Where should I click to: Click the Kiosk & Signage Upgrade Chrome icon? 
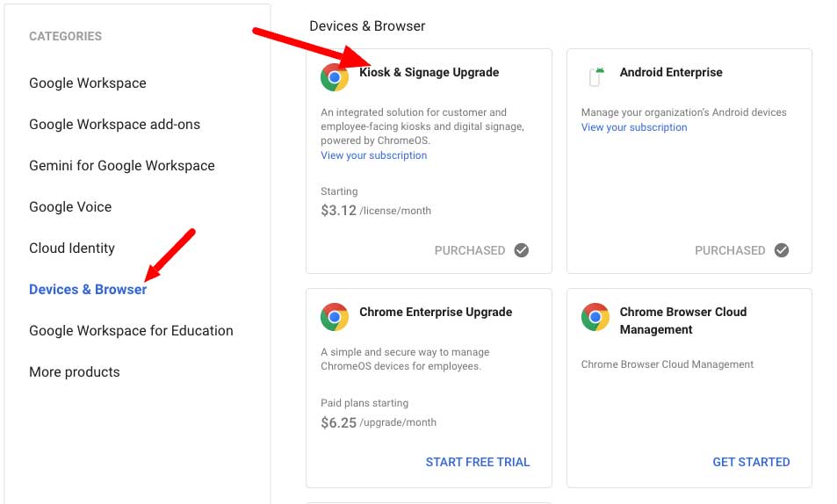[x=335, y=77]
